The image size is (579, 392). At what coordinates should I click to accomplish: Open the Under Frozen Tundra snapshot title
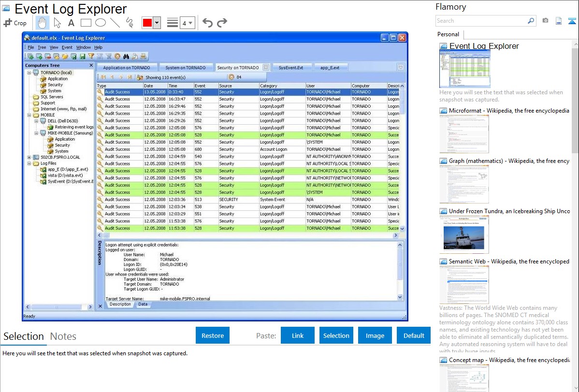[509, 211]
